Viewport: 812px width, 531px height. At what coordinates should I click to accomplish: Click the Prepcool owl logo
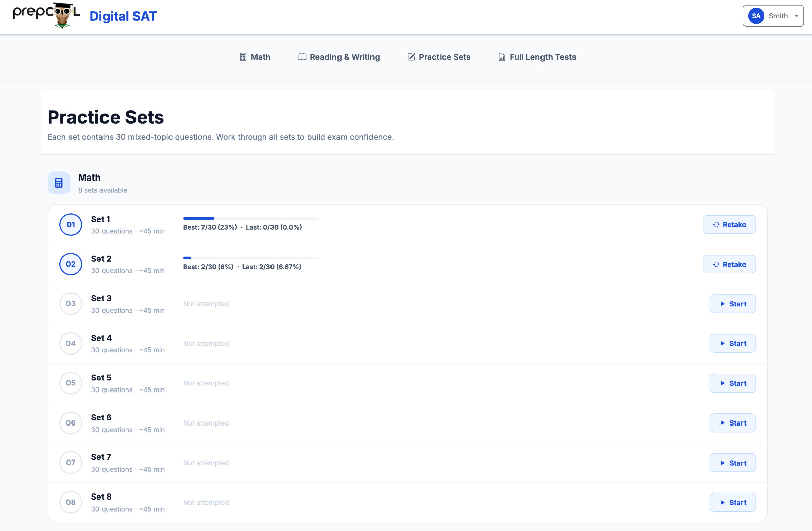coord(46,16)
